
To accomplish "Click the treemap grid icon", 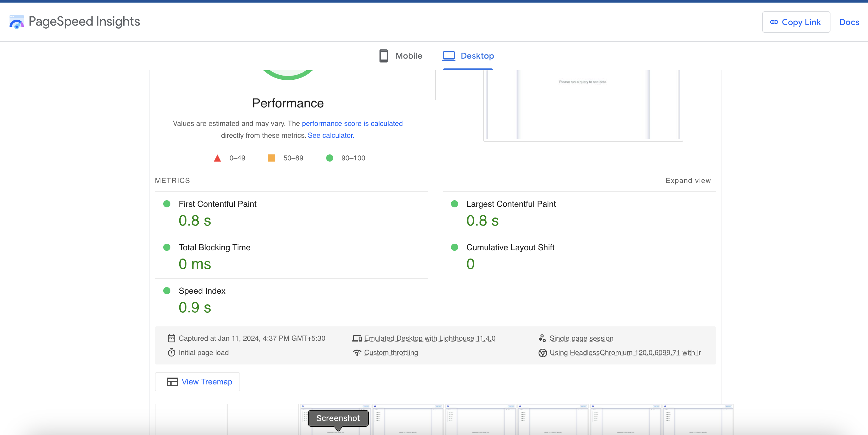I will pos(172,381).
